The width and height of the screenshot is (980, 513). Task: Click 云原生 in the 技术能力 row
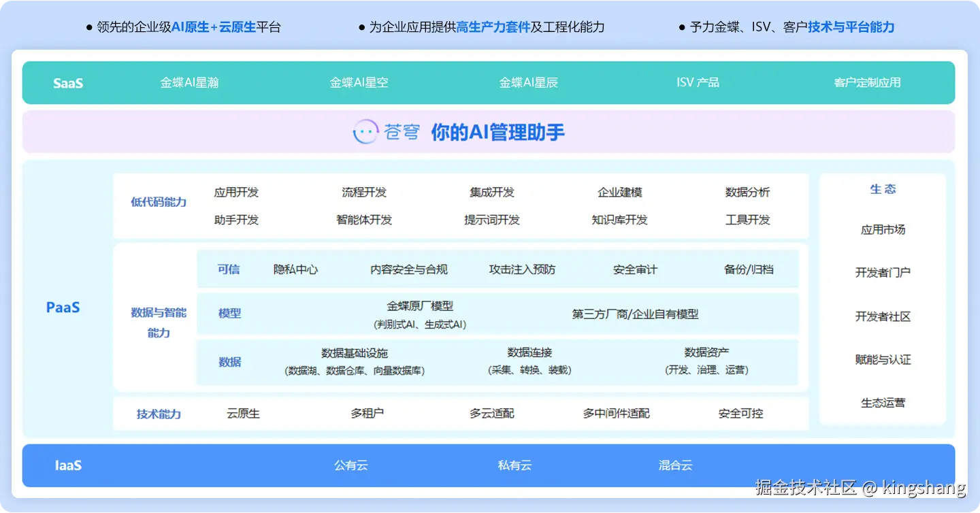[243, 413]
